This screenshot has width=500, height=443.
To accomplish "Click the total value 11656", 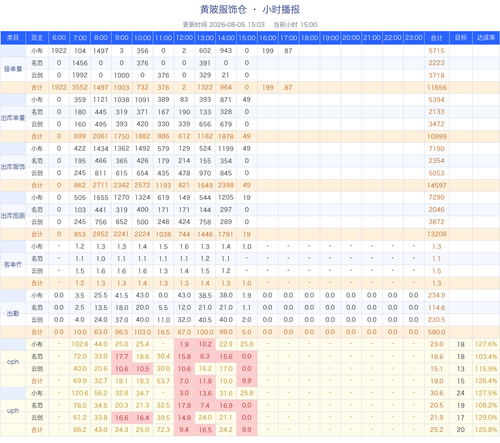I will pos(436,87).
